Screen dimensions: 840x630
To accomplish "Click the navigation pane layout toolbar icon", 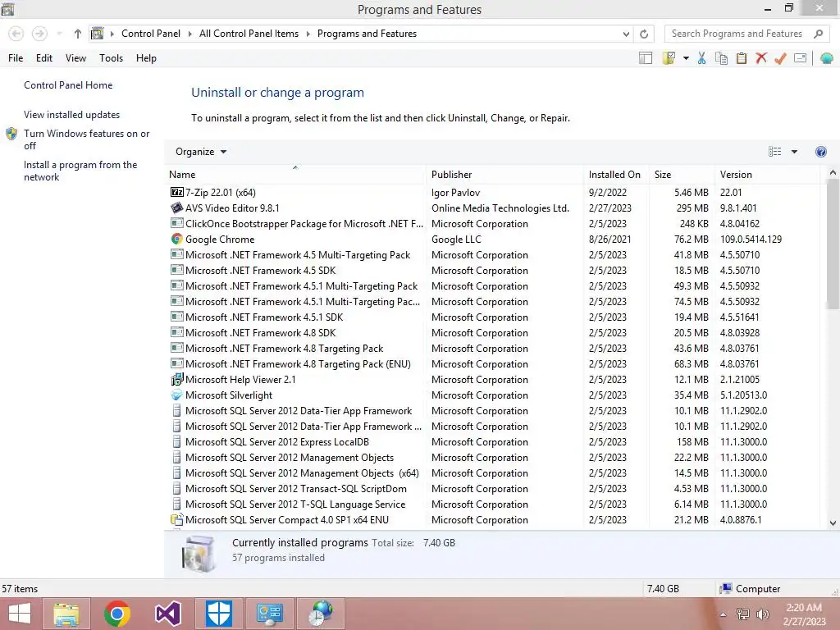I will click(646, 58).
